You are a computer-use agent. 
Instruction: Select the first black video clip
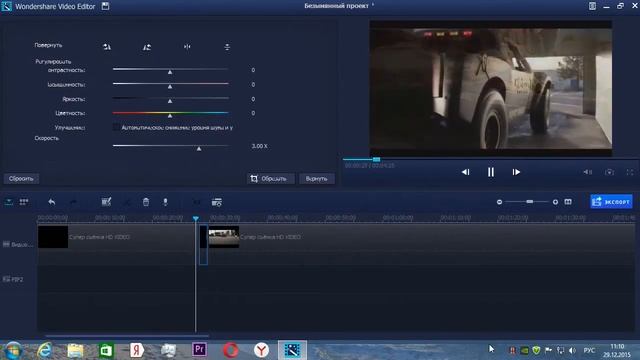click(53, 237)
